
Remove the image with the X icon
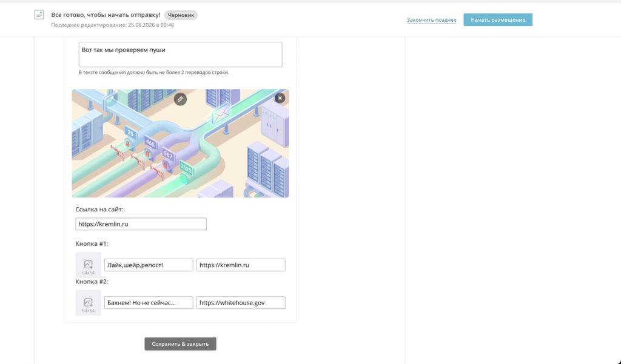(280, 98)
